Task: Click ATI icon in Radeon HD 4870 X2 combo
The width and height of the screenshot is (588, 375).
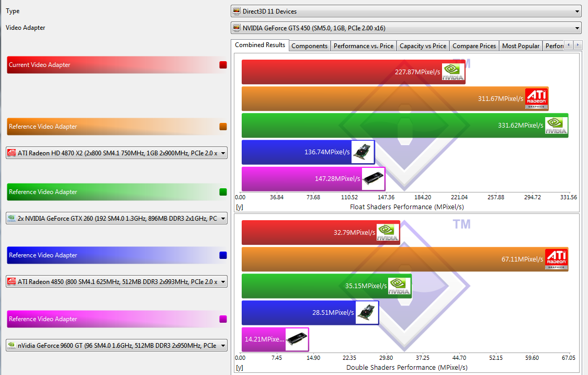Action: click(x=12, y=153)
